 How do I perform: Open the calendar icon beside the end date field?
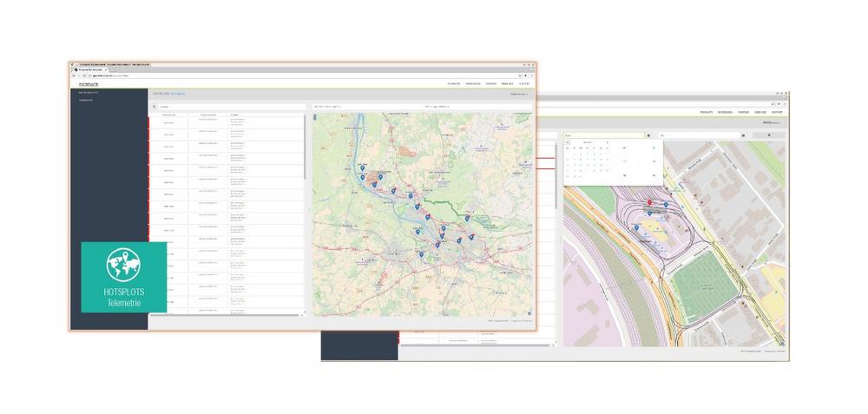(743, 135)
